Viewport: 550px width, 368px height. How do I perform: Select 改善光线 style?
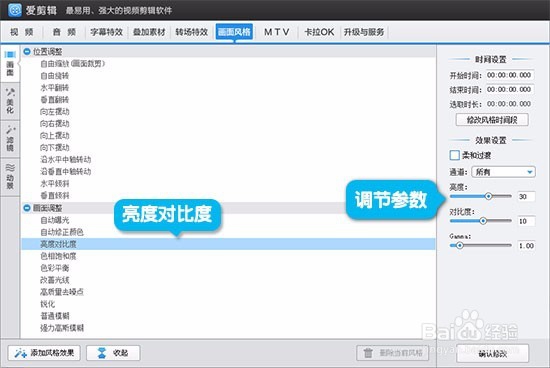click(x=54, y=280)
